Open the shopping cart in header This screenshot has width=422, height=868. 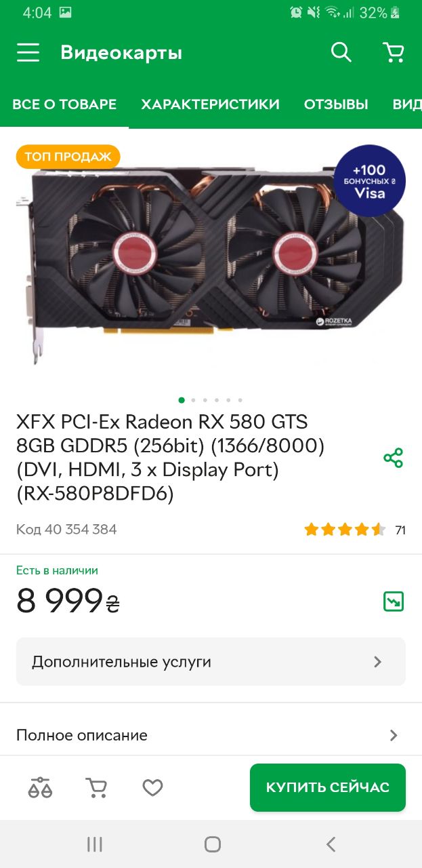(393, 52)
